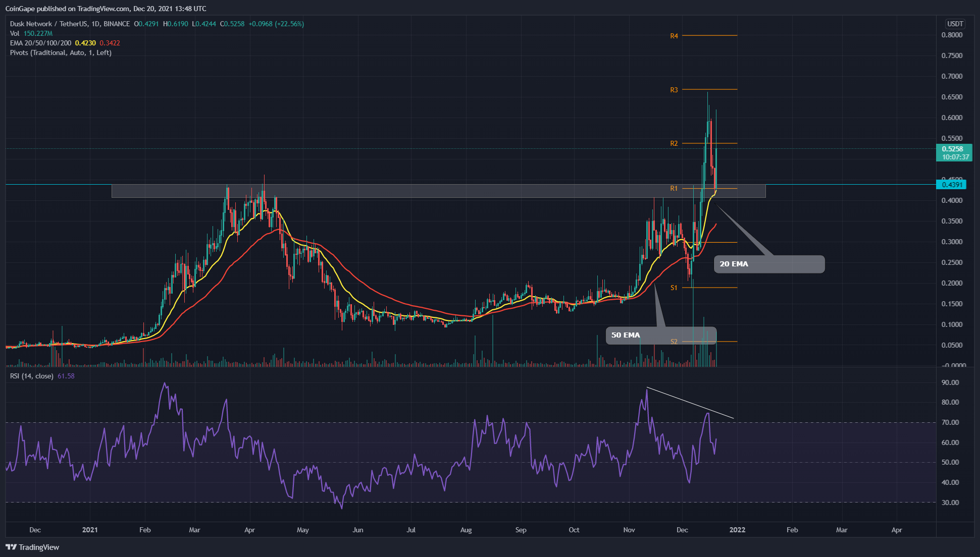Screen dimensions: 980x557
Task: Click the 2021 label on time axis
Action: coord(90,530)
